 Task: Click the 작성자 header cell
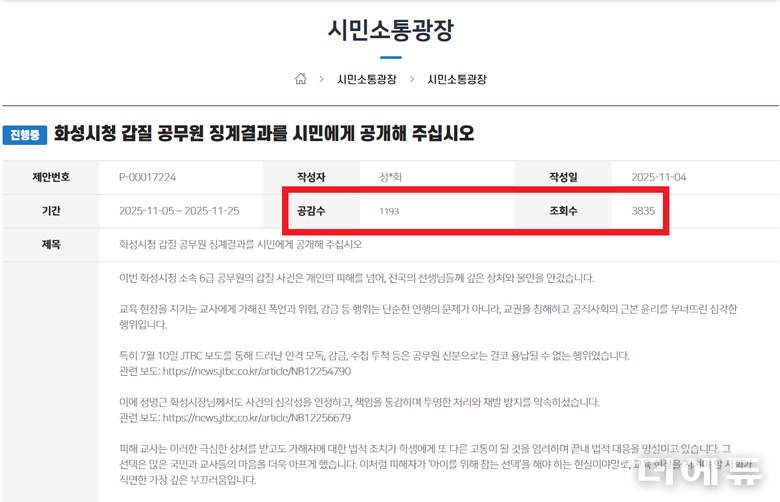pyautogui.click(x=311, y=177)
